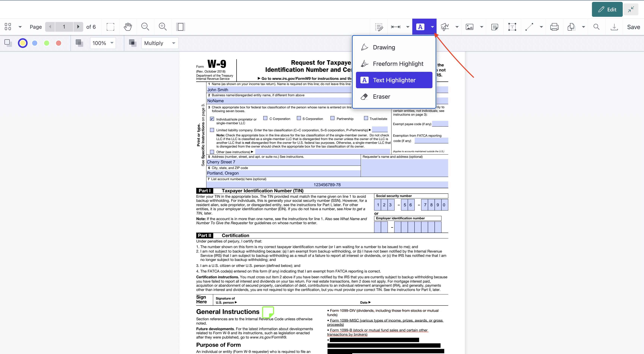Go to the next page with the arrow
644x354 pixels.
point(78,27)
